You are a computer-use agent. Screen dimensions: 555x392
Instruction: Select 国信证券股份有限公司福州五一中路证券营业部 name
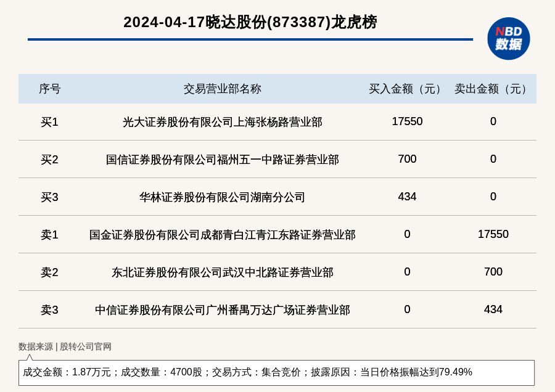[x=222, y=160]
